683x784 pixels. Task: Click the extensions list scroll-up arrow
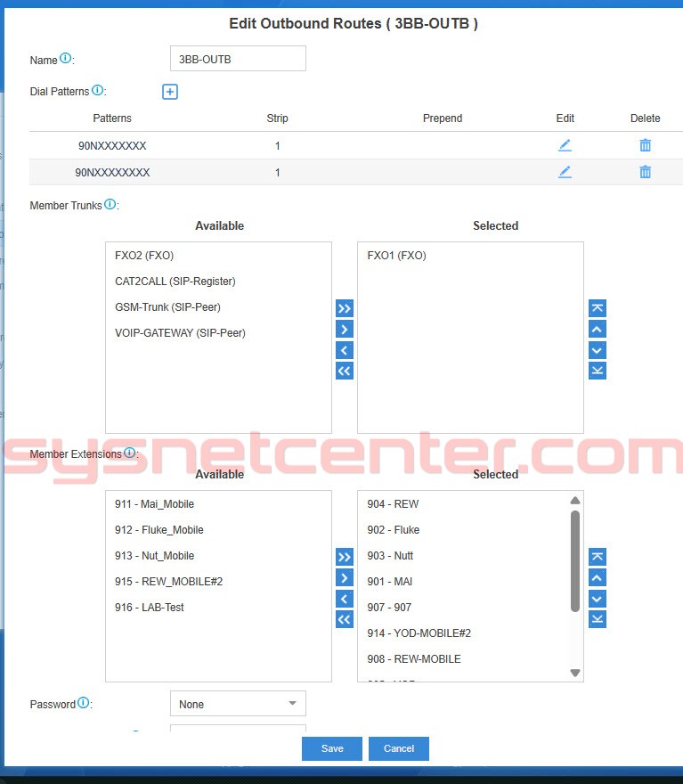(x=575, y=501)
